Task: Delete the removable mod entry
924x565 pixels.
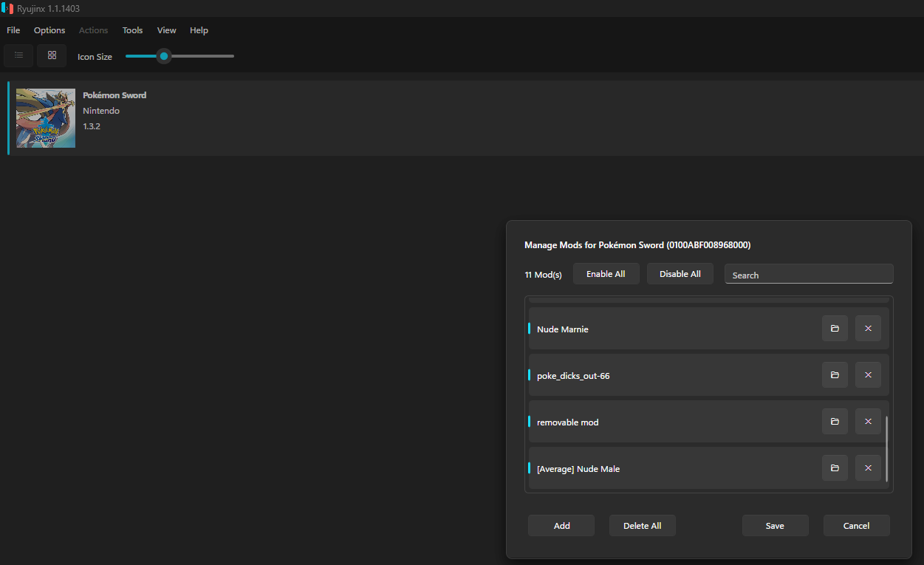Action: (868, 422)
